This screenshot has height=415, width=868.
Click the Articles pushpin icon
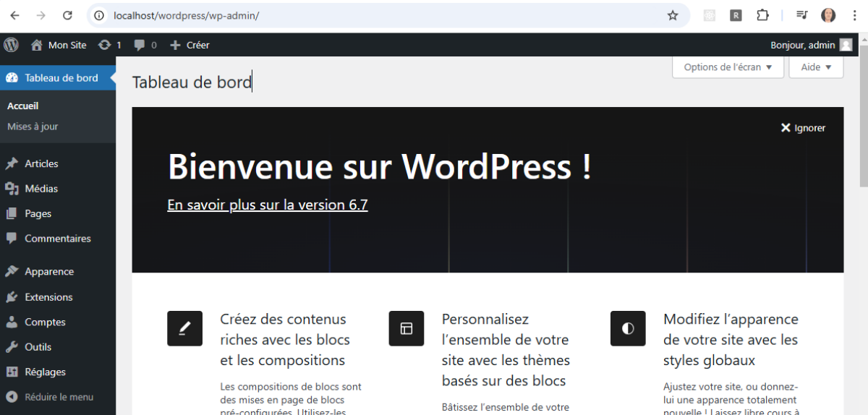click(x=12, y=163)
